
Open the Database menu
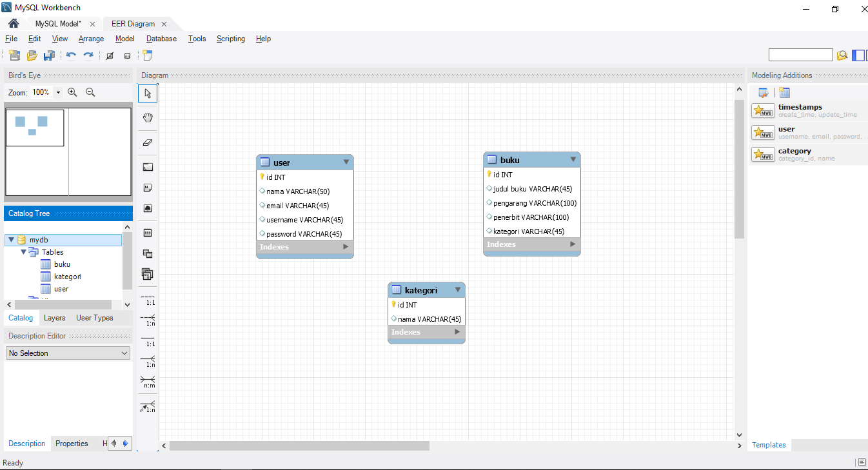tap(161, 39)
